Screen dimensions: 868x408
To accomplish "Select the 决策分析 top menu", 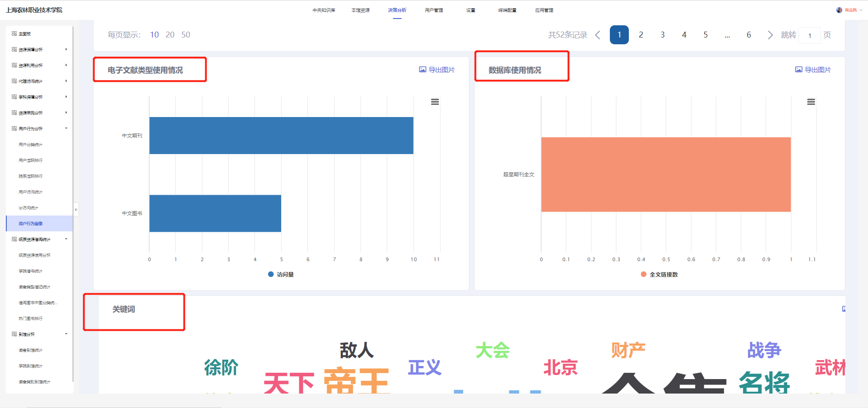I will pos(397,10).
